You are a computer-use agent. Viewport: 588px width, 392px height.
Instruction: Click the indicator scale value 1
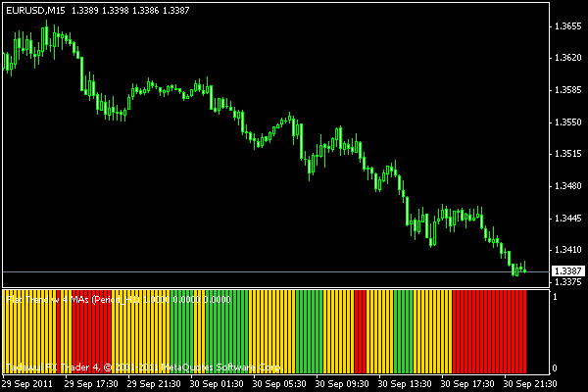point(556,296)
